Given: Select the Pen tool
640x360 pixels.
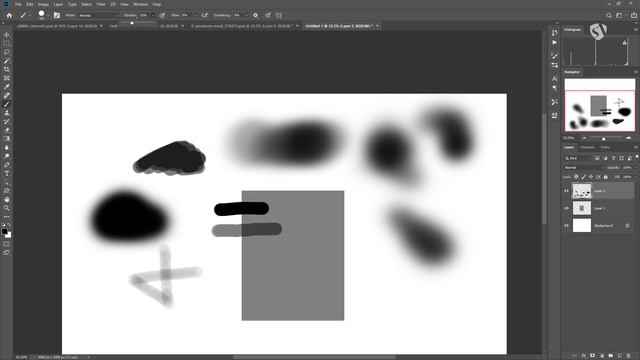Looking at the screenshot, I should 7,165.
